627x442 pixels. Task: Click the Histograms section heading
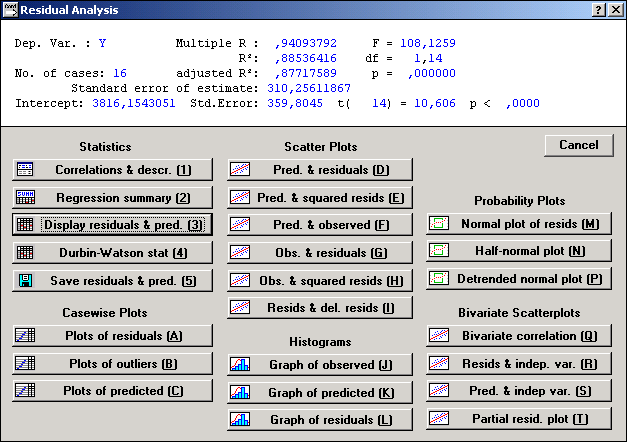[320, 342]
